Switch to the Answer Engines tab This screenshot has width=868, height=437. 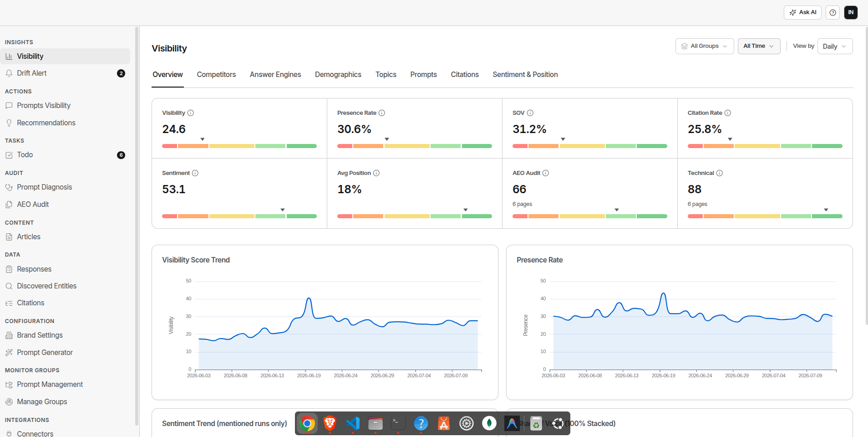tap(275, 75)
